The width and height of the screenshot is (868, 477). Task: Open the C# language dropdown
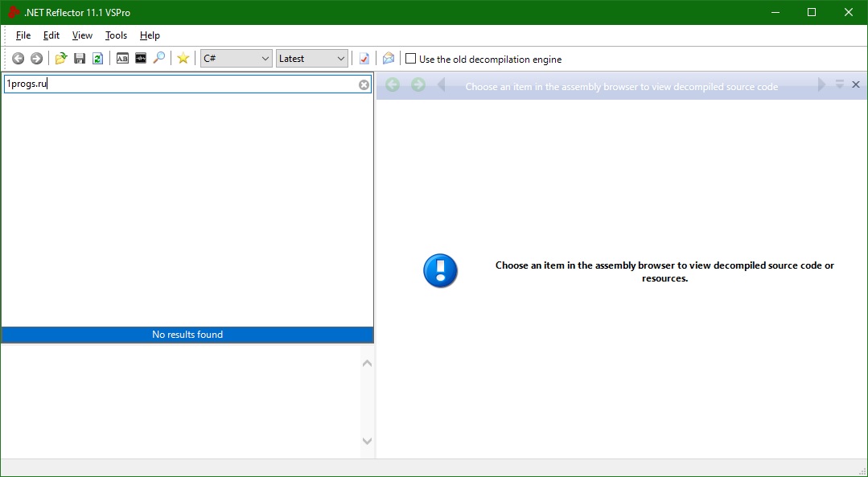pyautogui.click(x=237, y=59)
